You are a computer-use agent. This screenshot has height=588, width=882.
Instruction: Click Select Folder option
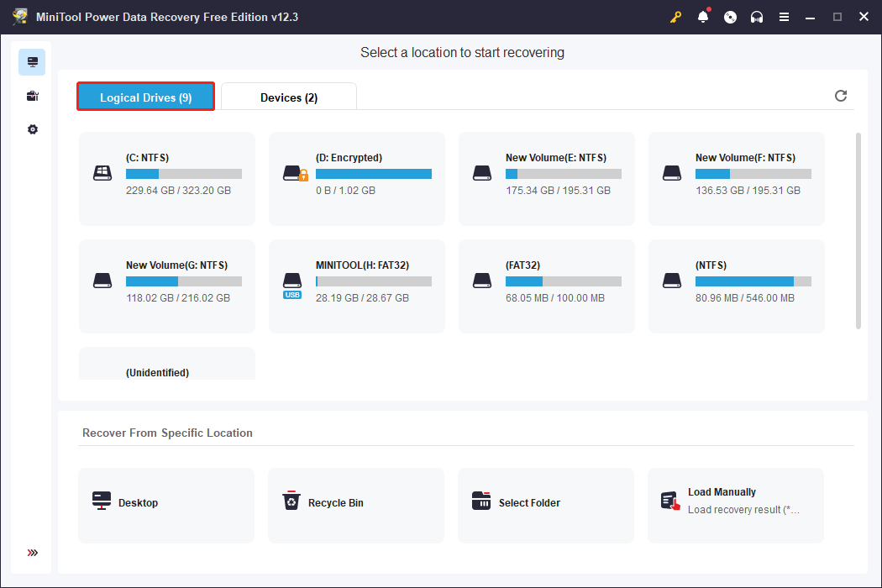pyautogui.click(x=546, y=503)
